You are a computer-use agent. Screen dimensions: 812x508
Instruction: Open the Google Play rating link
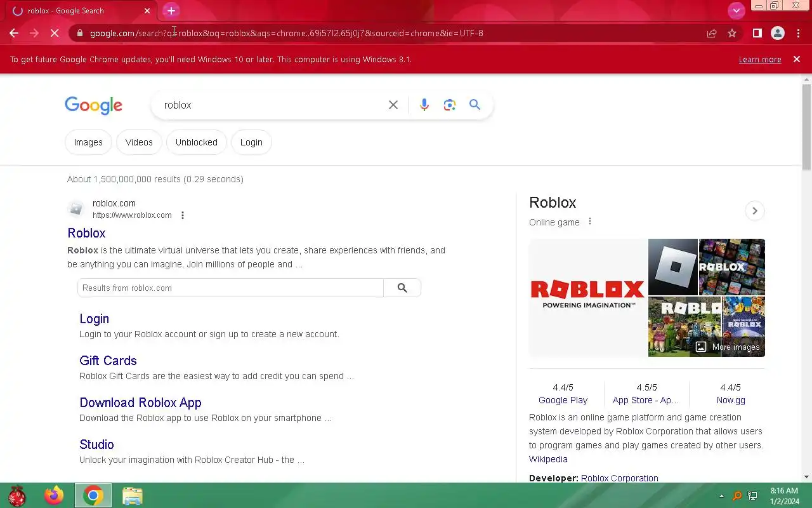(x=563, y=400)
